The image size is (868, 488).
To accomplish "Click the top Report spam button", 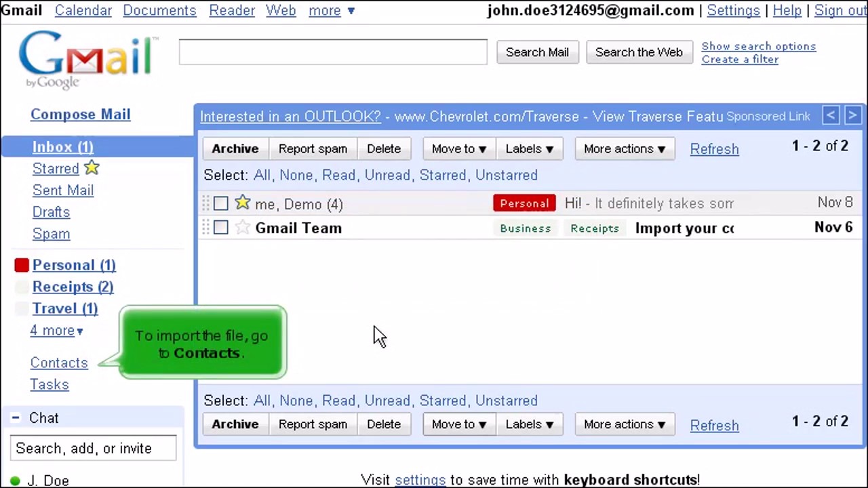I will [x=313, y=148].
